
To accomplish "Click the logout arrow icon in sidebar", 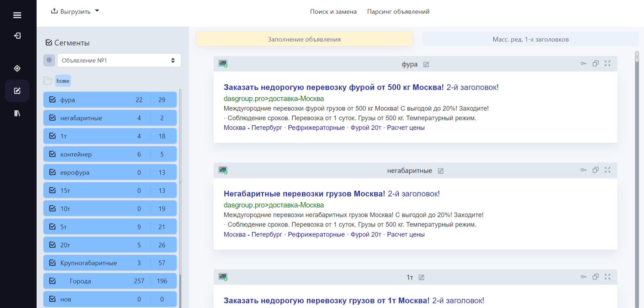I will pyautogui.click(x=17, y=36).
